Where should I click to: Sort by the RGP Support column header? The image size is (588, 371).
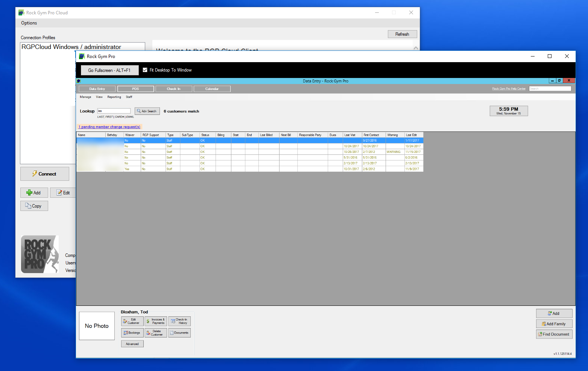coord(153,135)
